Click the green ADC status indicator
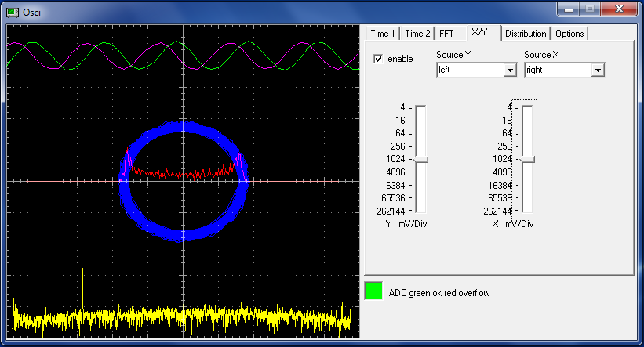This screenshot has width=644, height=347. click(373, 291)
